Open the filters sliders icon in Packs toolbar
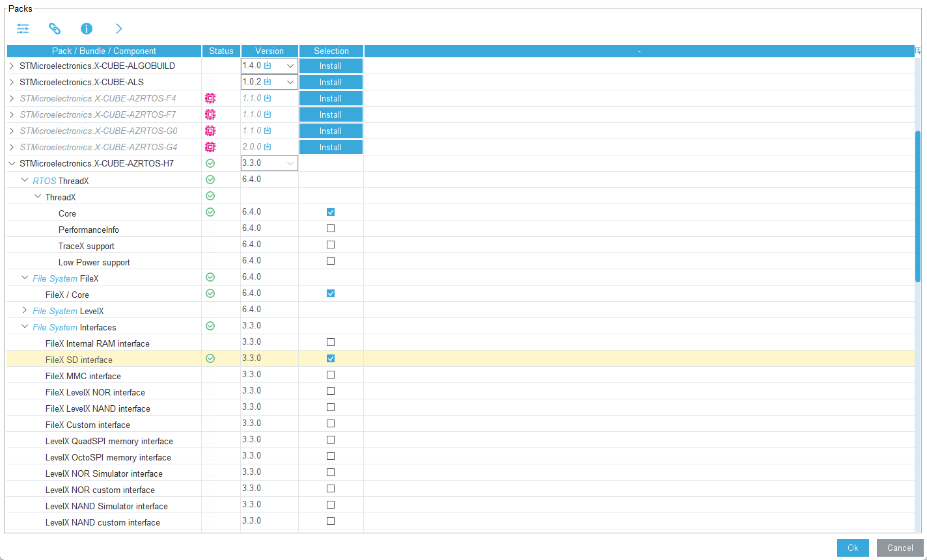 [23, 29]
